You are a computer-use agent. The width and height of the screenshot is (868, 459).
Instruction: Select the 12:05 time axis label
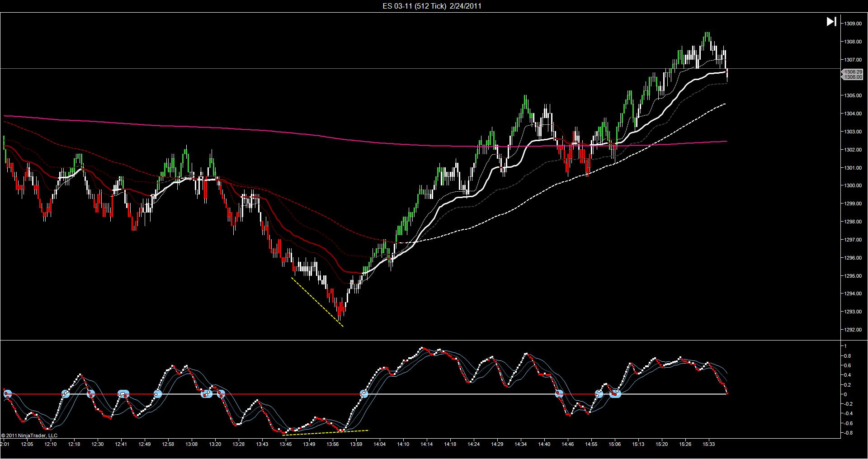point(27,445)
